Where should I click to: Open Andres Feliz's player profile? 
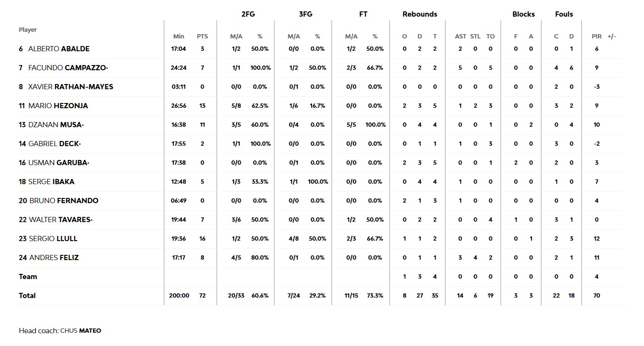(54, 258)
